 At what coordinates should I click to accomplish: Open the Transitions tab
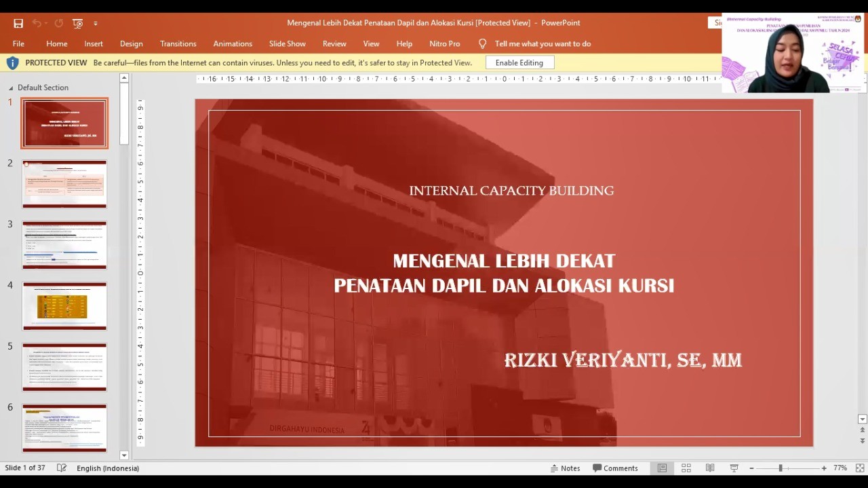click(x=178, y=43)
